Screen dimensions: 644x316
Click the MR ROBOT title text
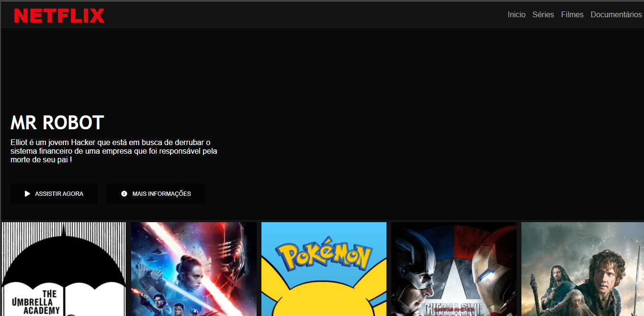[x=56, y=123]
